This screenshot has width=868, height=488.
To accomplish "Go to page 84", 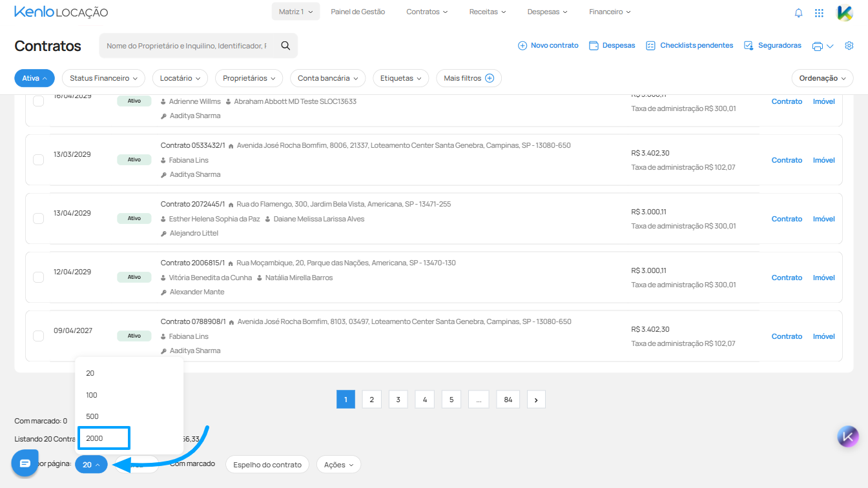I will (508, 400).
